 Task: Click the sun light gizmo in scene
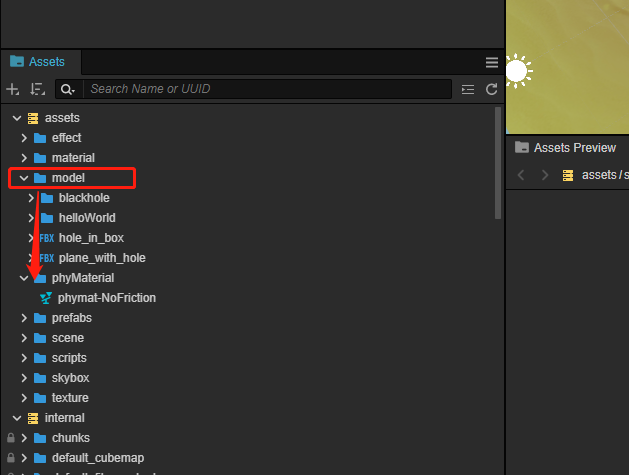pyautogui.click(x=517, y=71)
